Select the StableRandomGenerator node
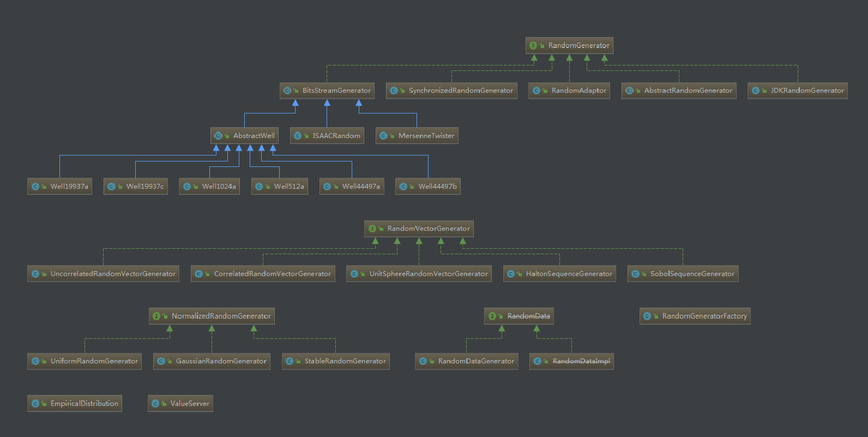 click(336, 361)
